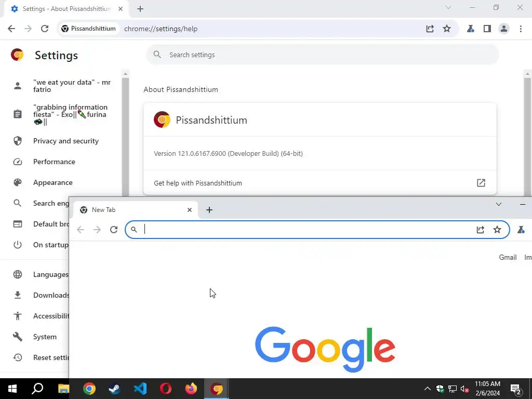Launch Firefox from the taskbar

point(191,389)
